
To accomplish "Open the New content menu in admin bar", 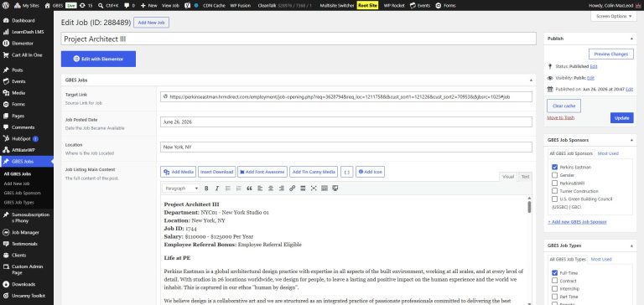I will [148, 6].
